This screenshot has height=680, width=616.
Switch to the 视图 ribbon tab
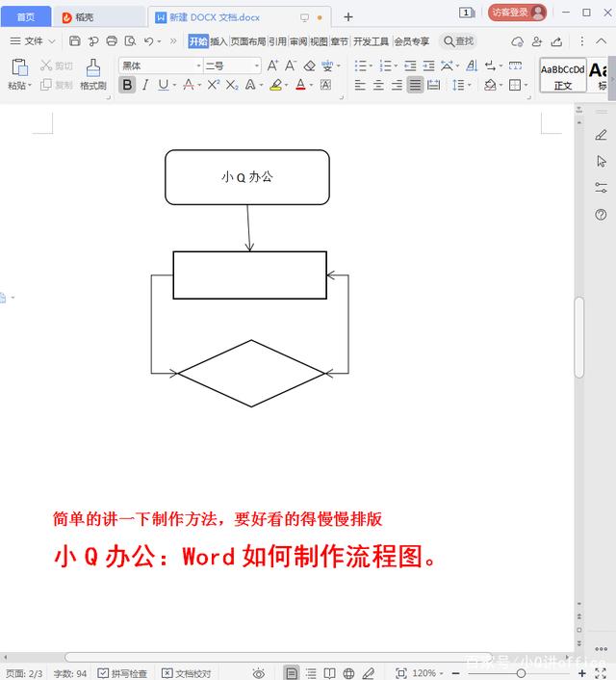319,41
